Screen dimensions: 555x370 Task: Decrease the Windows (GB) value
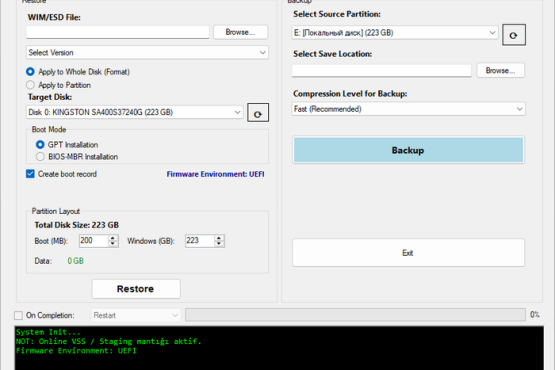[219, 244]
